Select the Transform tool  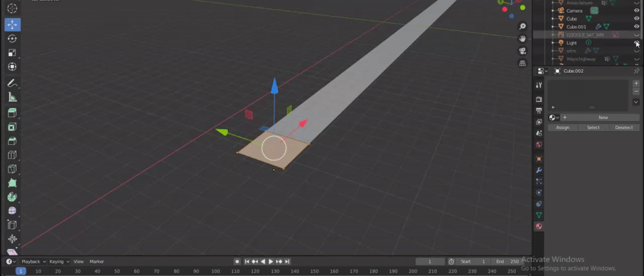point(12,66)
